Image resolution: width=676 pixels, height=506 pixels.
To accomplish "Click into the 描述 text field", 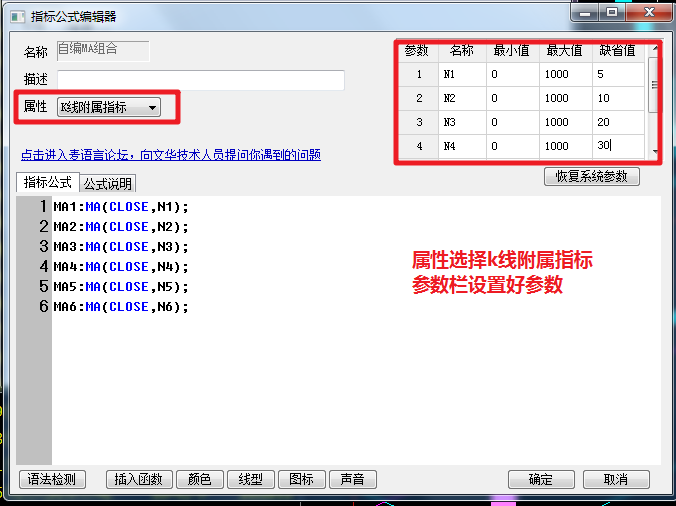I will coord(200,80).
